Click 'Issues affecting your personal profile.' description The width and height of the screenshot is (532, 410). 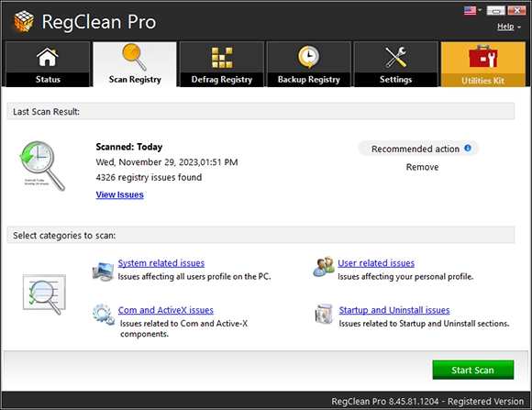point(405,277)
